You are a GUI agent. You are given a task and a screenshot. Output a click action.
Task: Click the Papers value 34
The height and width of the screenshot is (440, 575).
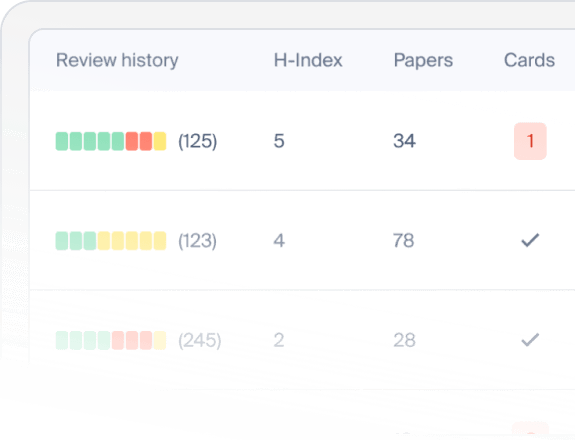tap(404, 141)
